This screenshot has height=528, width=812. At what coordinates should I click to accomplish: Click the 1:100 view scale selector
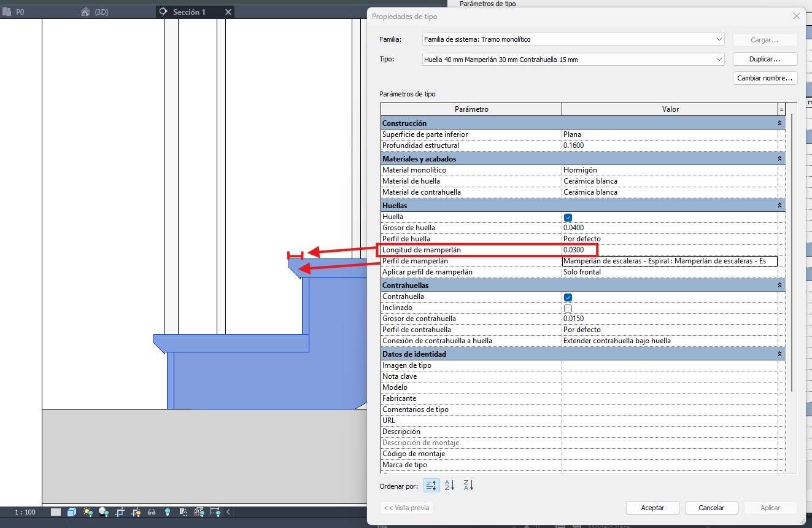pos(25,512)
